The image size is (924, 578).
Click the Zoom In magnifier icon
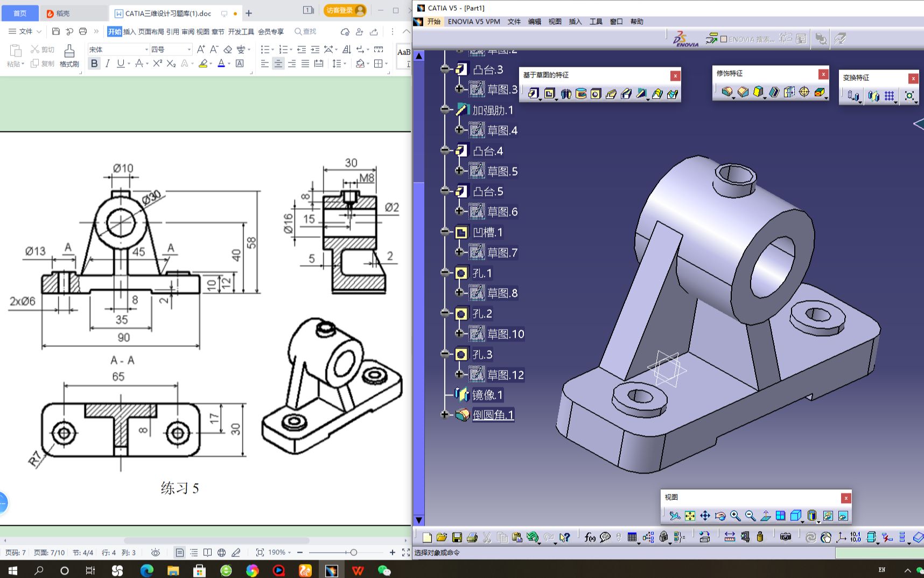point(735,516)
